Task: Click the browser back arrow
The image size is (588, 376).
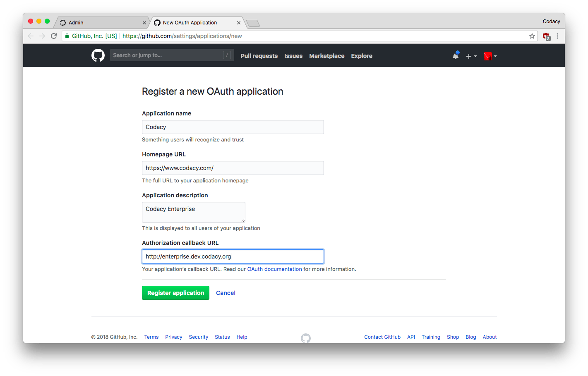Action: tap(31, 36)
